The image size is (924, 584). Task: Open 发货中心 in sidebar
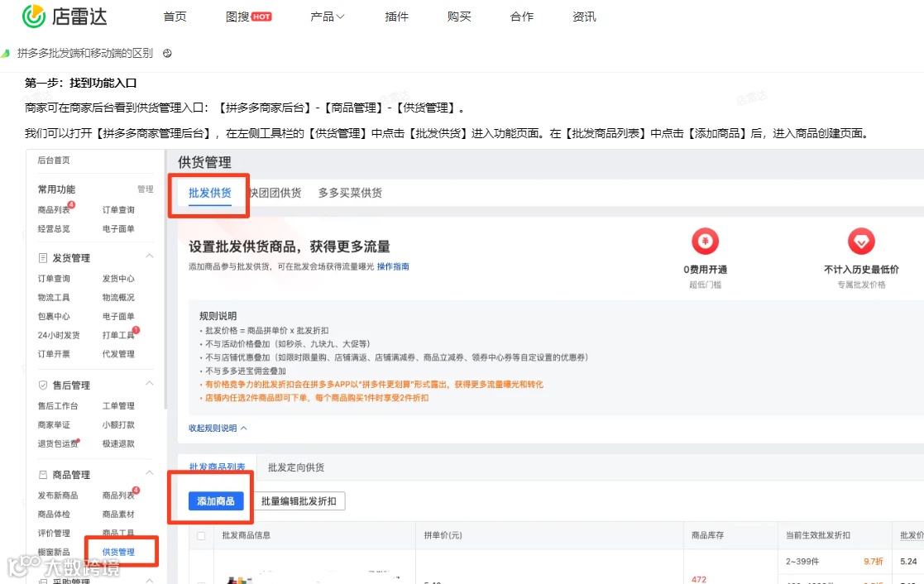tap(118, 278)
